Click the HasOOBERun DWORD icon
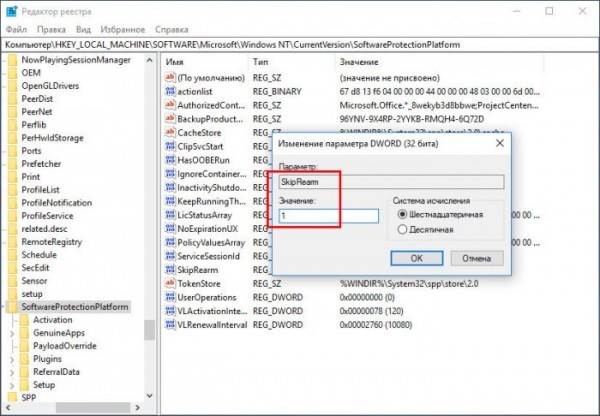Viewport: 600px width, 416px height. [x=170, y=160]
